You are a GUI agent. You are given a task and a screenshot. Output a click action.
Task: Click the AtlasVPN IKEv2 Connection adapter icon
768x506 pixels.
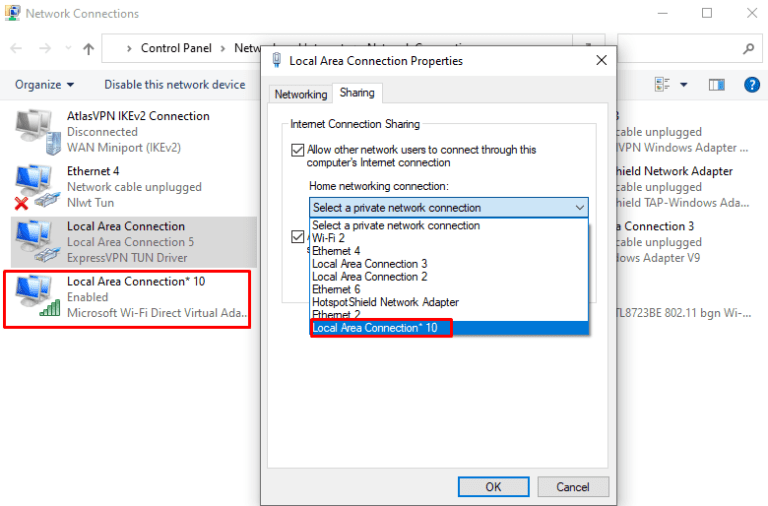point(35,130)
